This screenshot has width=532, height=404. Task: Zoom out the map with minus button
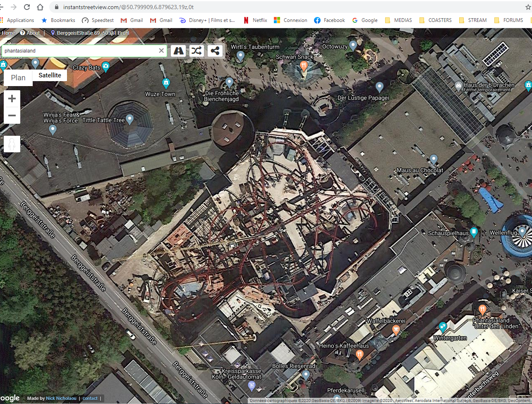tap(12, 115)
